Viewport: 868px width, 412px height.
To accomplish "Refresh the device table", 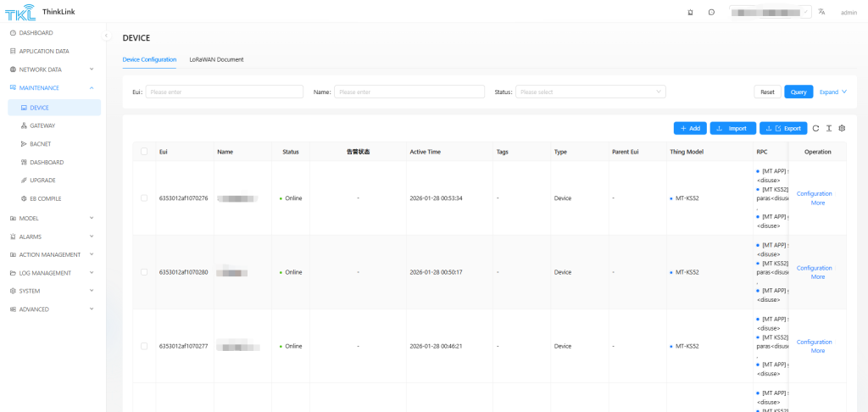I will pos(815,128).
